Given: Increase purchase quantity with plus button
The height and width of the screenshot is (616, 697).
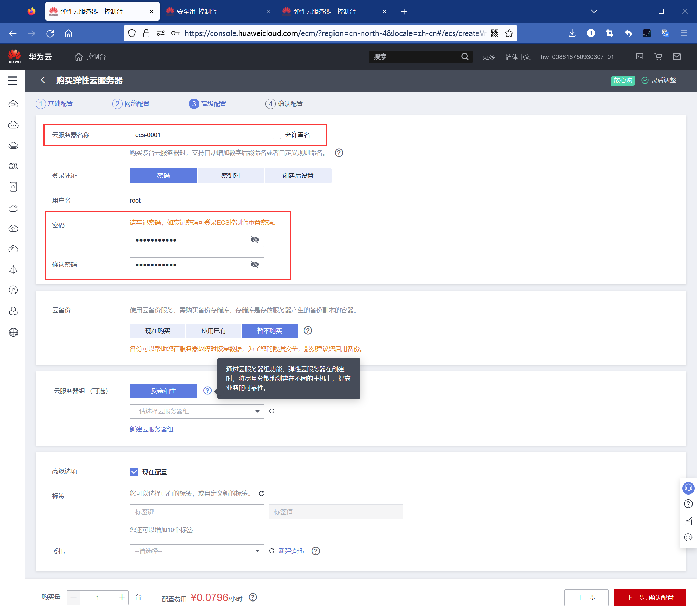Looking at the screenshot, I should point(122,597).
